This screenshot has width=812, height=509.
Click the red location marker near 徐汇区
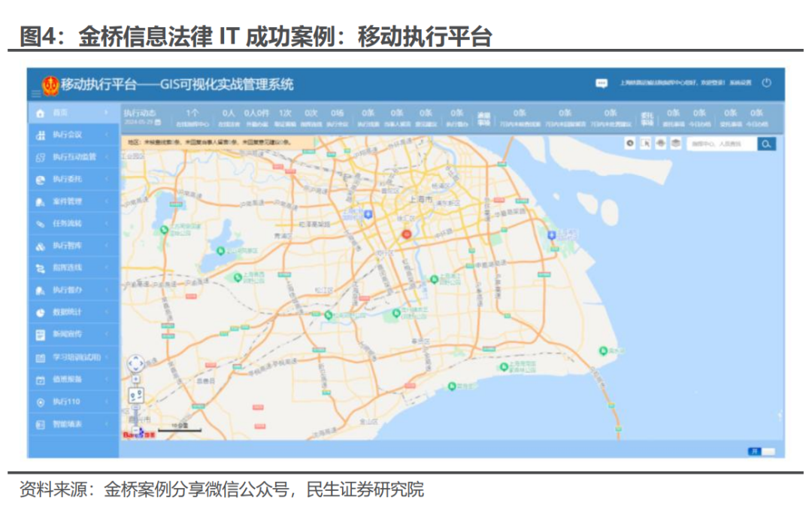tap(407, 235)
